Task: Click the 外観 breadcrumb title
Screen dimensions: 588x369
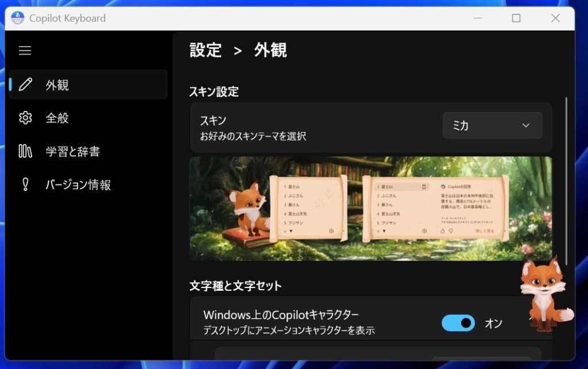Action: 270,50
